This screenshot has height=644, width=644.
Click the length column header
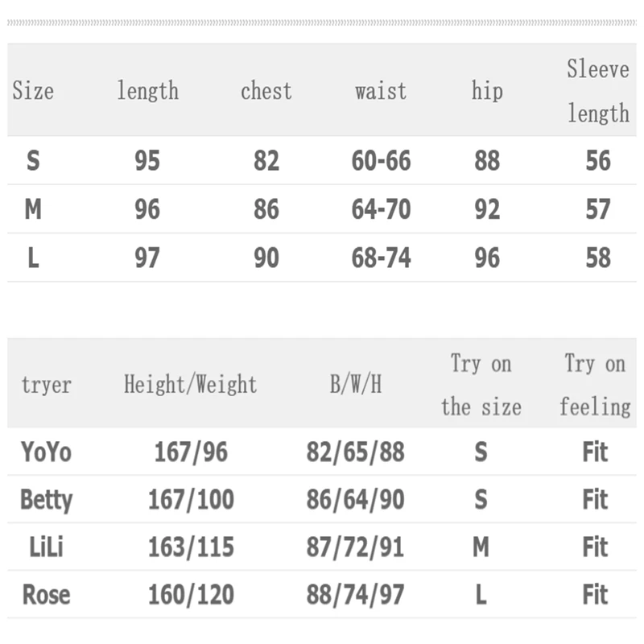[147, 91]
